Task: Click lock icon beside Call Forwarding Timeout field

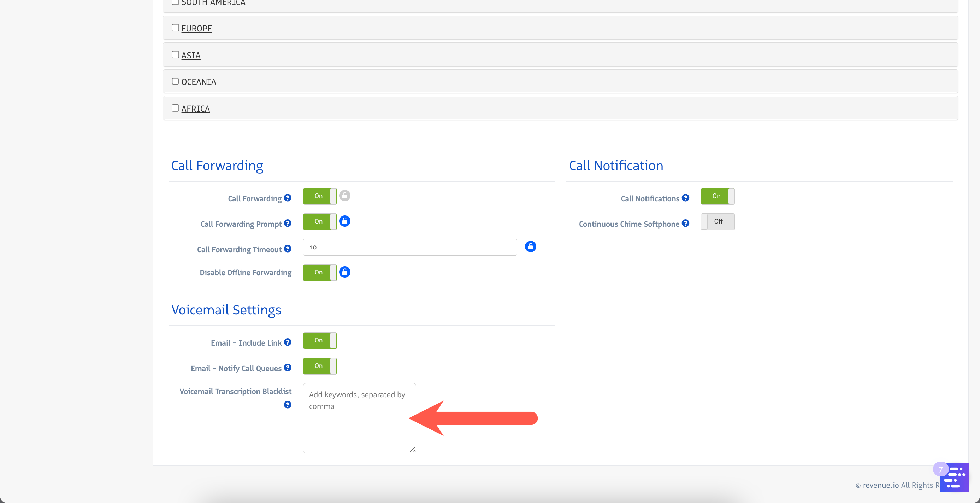Action: (530, 247)
